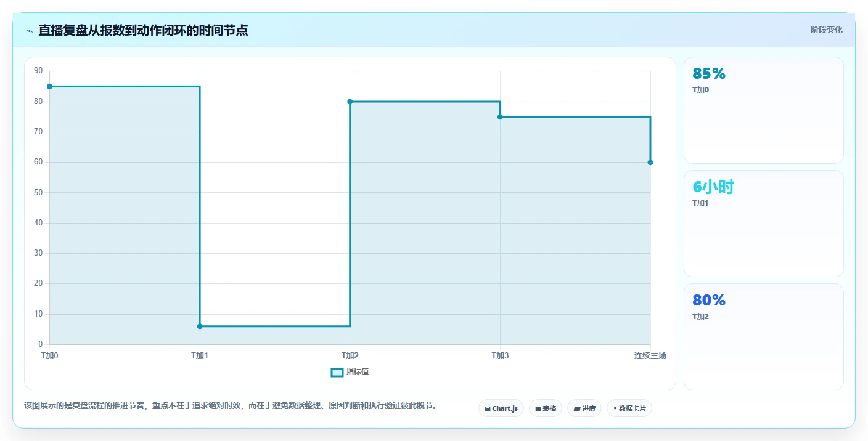Open the 85% T加0 data card
Viewport: 868px width, 441px height.
click(763, 110)
